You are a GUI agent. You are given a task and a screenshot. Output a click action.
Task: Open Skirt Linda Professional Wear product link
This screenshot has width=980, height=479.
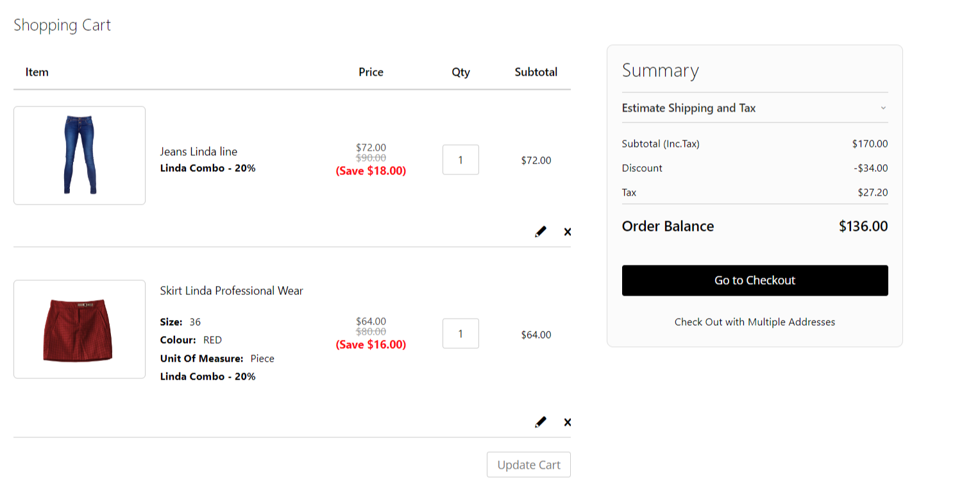point(232,290)
